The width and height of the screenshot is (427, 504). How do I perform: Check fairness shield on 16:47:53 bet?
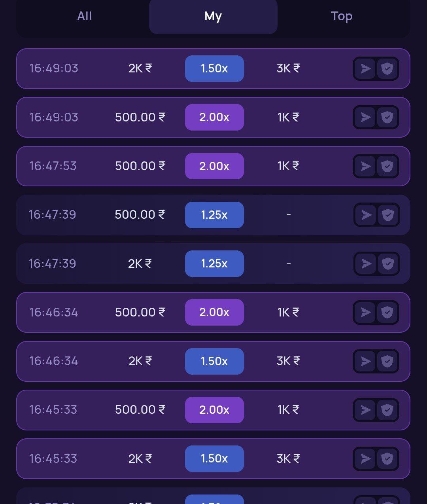(x=387, y=166)
